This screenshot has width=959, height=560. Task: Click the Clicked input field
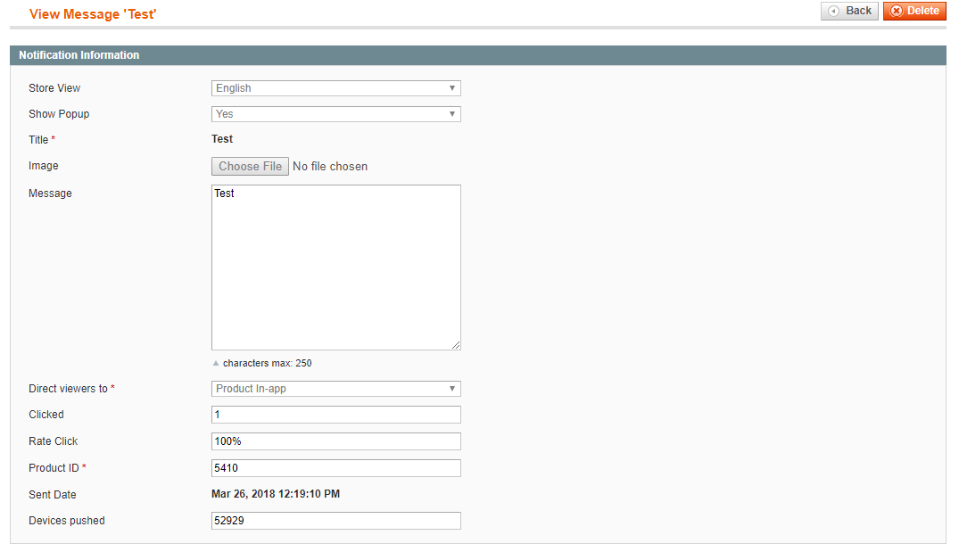(335, 415)
